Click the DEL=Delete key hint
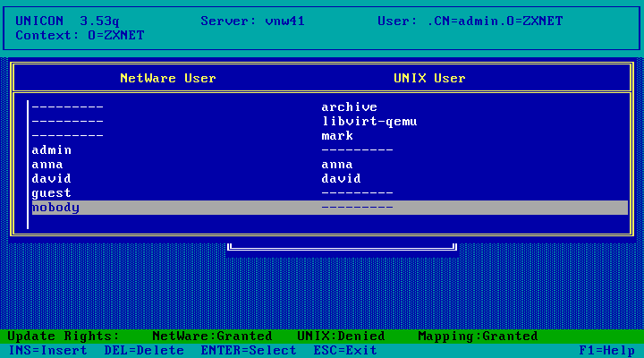The height and width of the screenshot is (358, 644). tap(144, 351)
